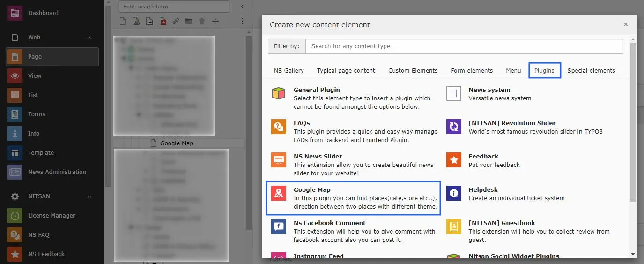Open the Forms module
The width and height of the screenshot is (644, 264).
[52, 114]
